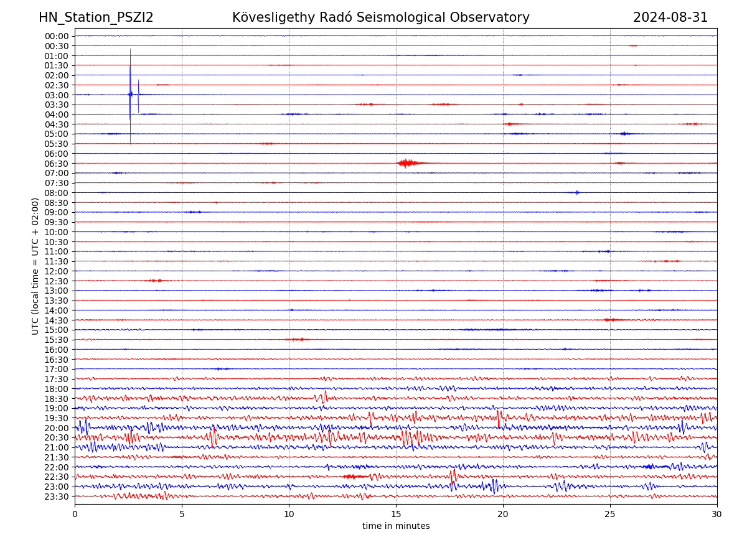Select the 2024-08-31 date text
747x560 pixels.
pyautogui.click(x=670, y=17)
